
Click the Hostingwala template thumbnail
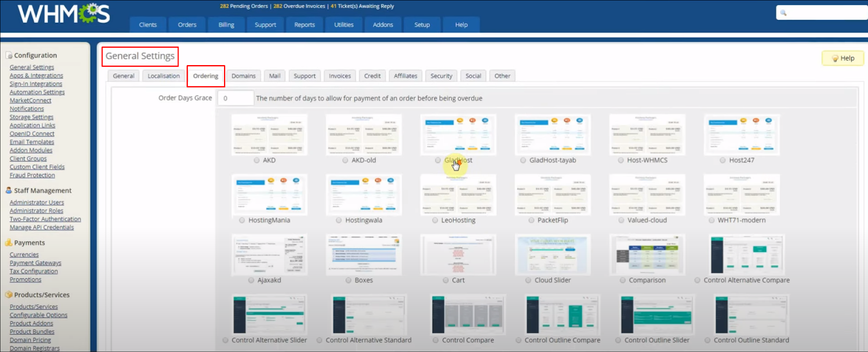point(363,195)
